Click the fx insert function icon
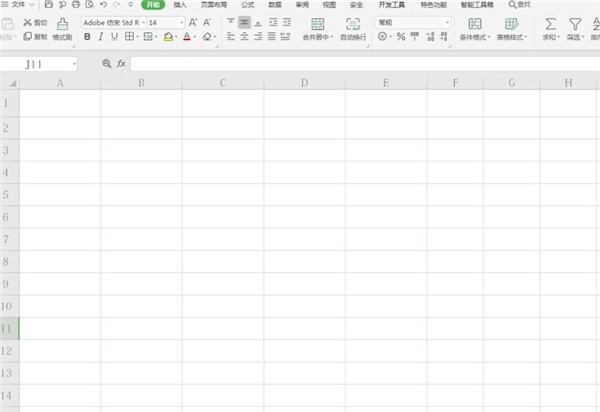 [121, 64]
